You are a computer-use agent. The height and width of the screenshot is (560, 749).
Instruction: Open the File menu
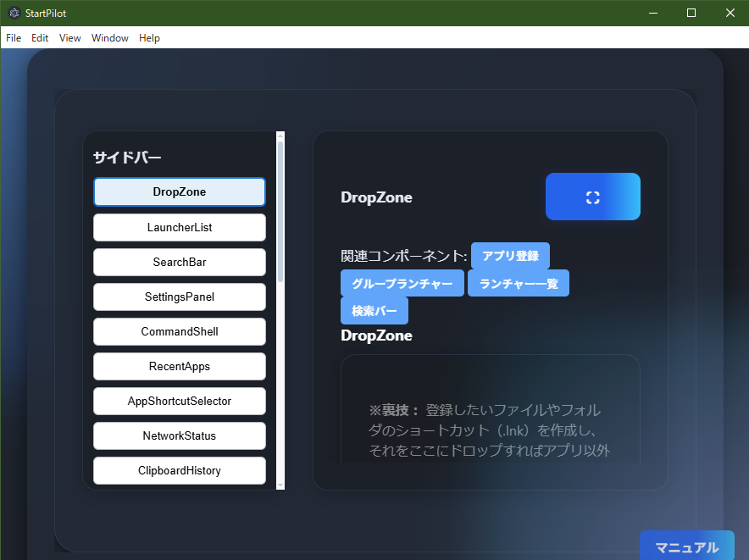[13, 37]
